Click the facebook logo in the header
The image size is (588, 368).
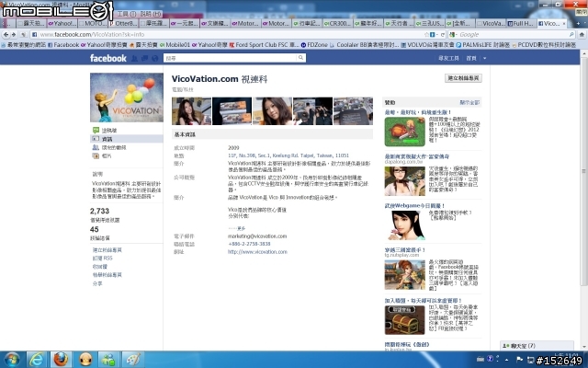pos(108,58)
